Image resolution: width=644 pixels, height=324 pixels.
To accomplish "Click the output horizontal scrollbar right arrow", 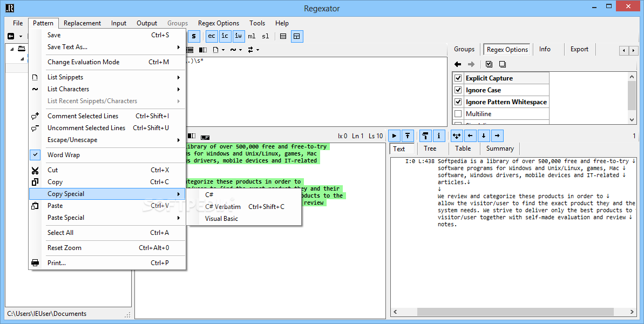I will click(x=632, y=312).
